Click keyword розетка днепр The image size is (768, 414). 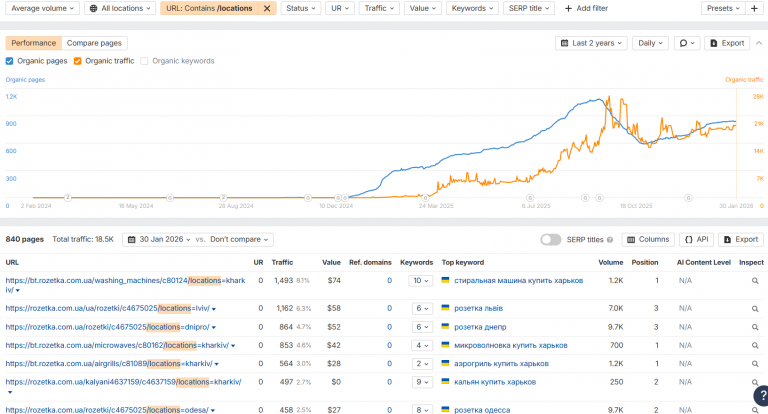point(480,327)
